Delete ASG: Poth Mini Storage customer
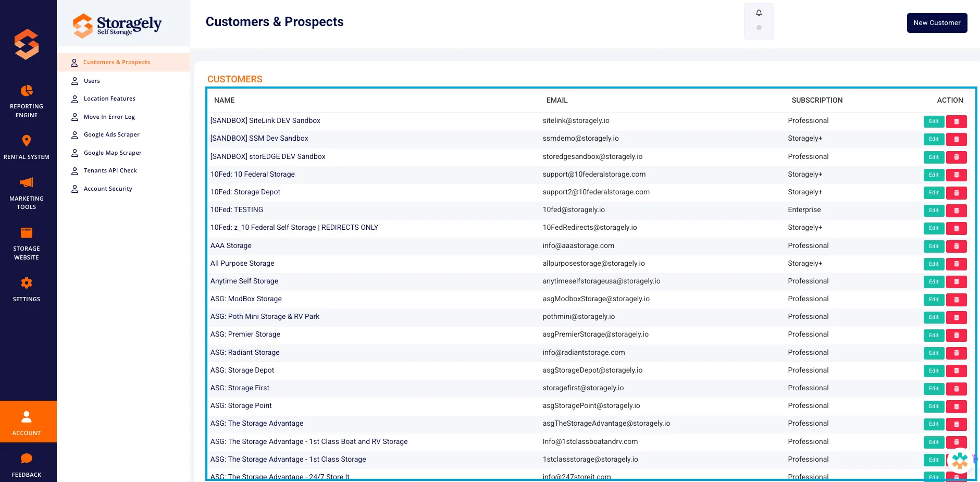This screenshot has height=482, width=980. click(957, 317)
